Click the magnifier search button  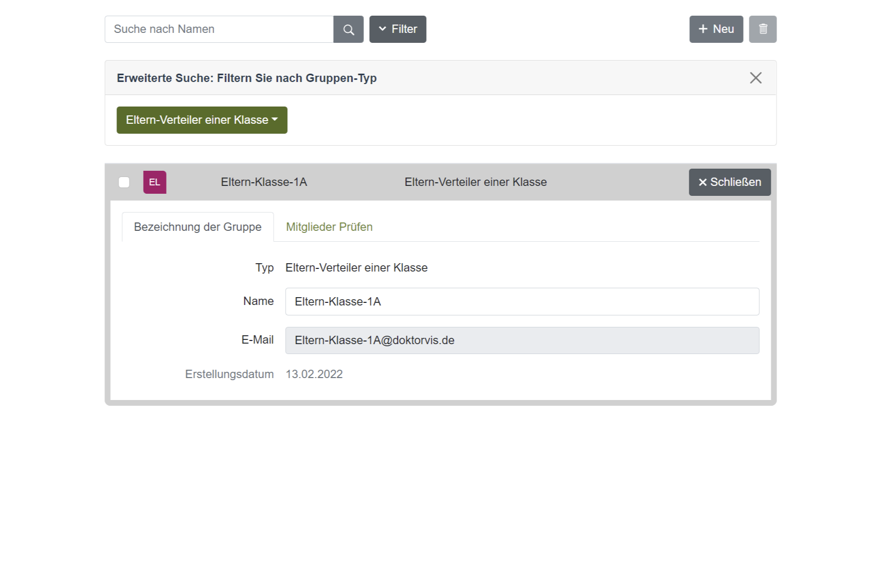coord(348,29)
